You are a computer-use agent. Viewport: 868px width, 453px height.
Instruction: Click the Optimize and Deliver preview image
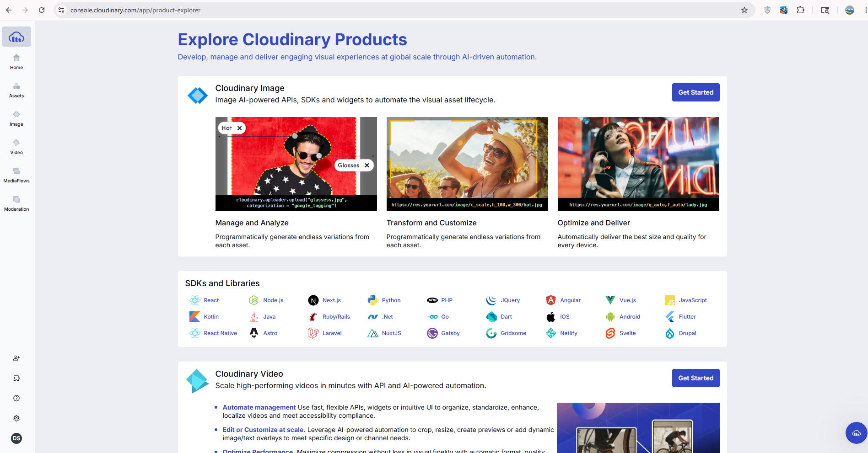click(638, 164)
